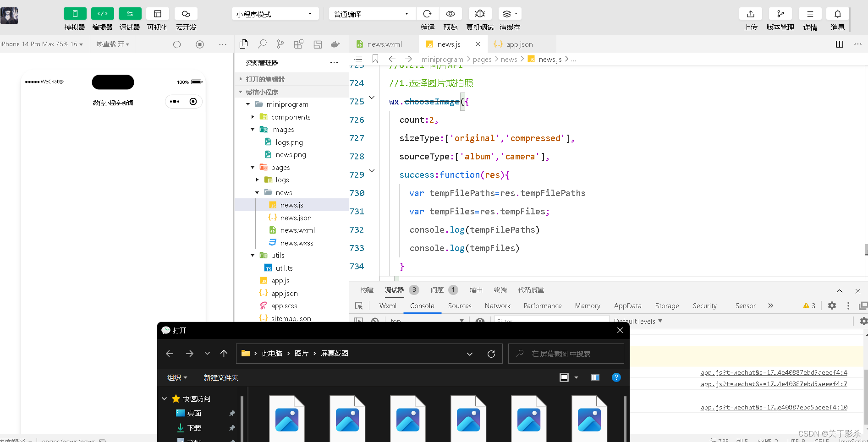Open 消息 notifications bell
The image size is (868, 442).
[x=838, y=14]
